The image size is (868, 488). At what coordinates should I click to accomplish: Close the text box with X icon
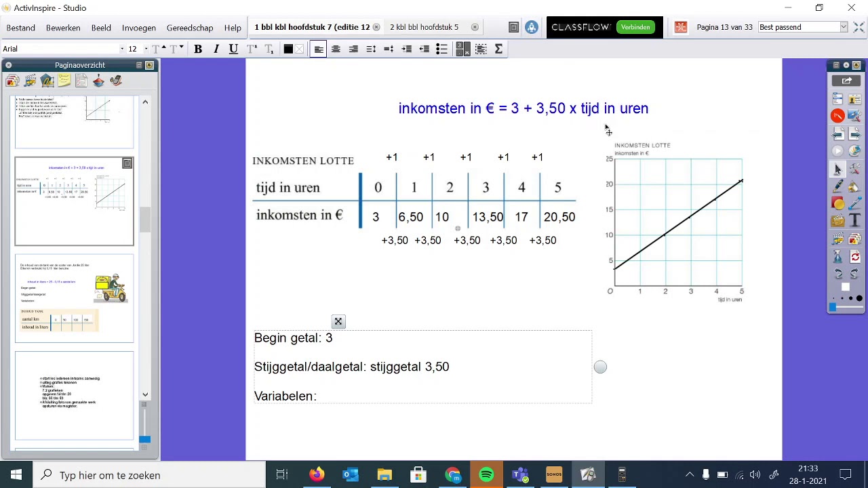338,322
